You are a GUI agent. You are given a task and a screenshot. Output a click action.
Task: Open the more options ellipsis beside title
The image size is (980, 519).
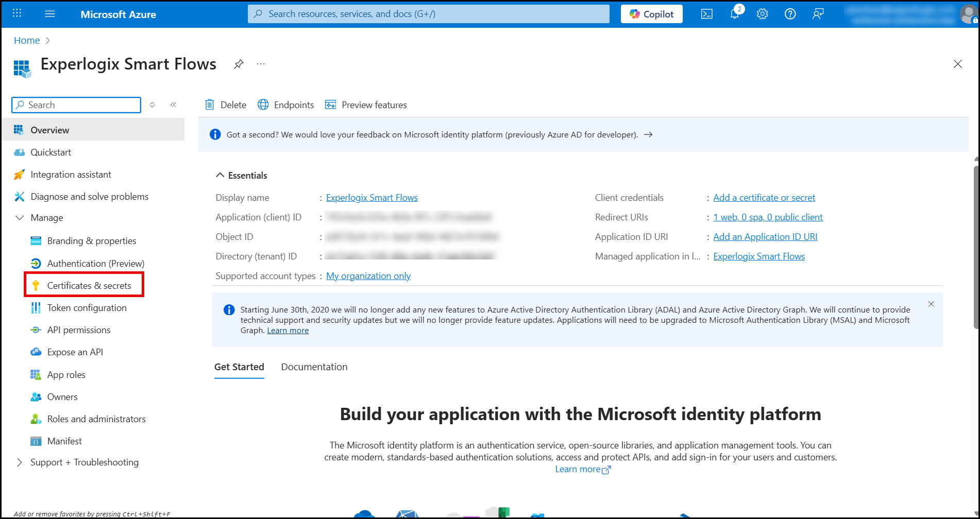pyautogui.click(x=261, y=64)
